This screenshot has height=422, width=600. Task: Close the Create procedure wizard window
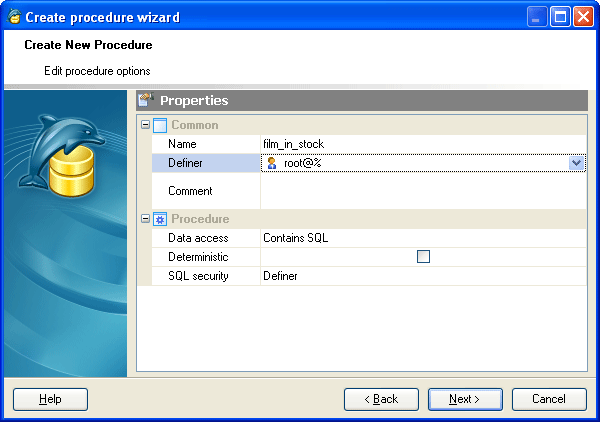[583, 17]
